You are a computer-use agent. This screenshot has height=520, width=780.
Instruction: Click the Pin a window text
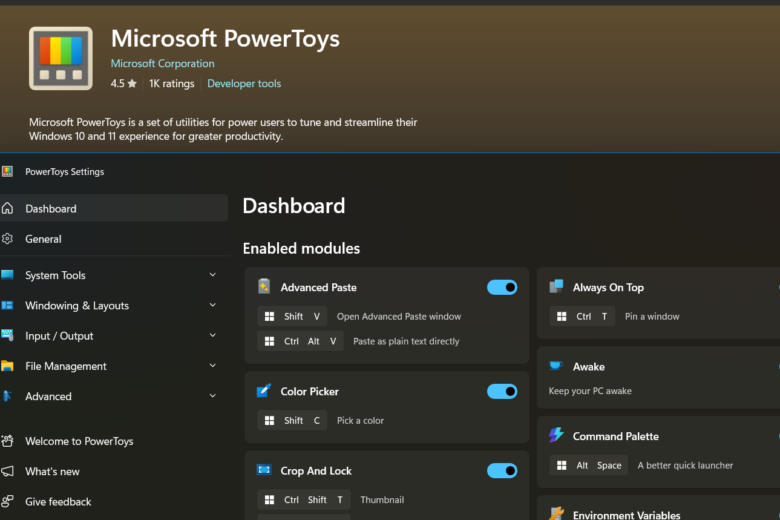point(652,316)
